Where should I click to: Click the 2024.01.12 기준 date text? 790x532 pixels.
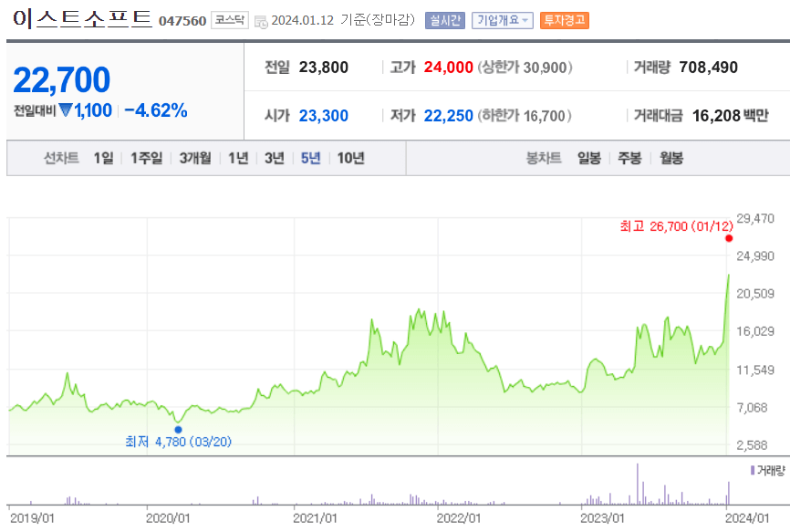(343, 20)
